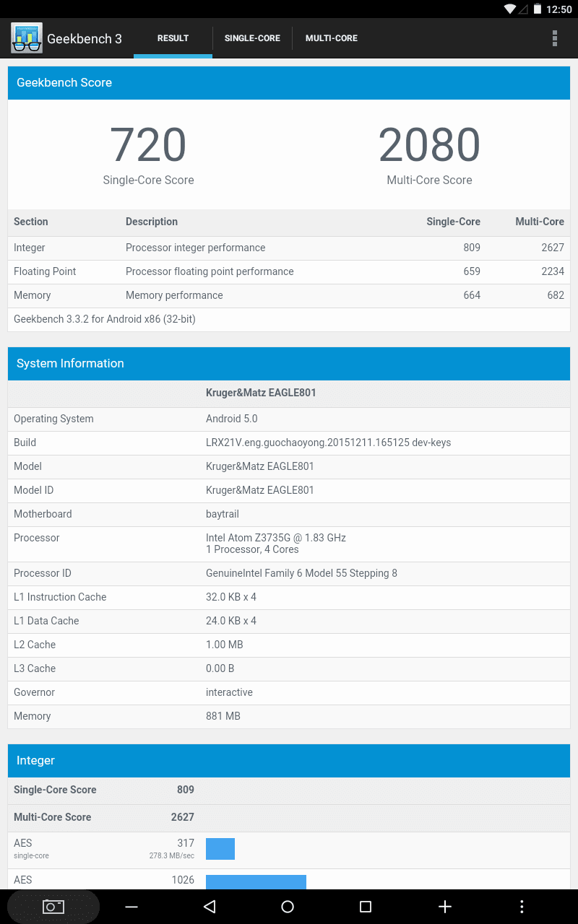Tap the GenuineIntel Family 6 Processor ID

pos(301,573)
